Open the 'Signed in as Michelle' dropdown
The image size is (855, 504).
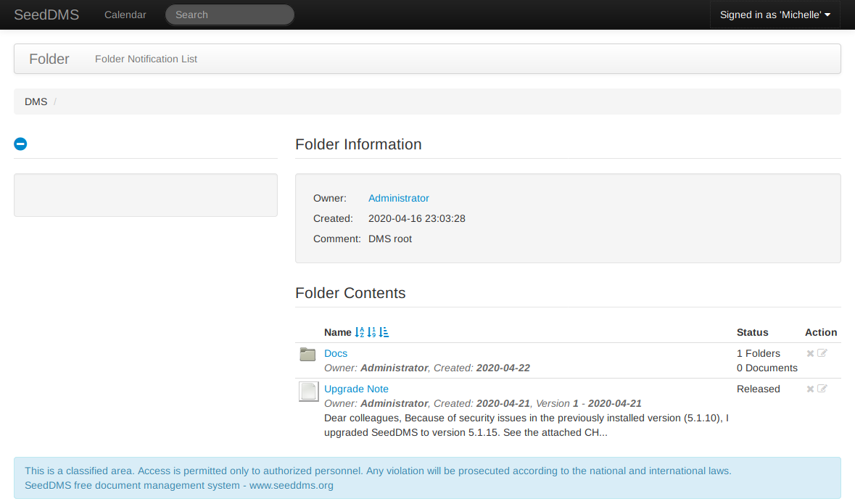pos(775,15)
